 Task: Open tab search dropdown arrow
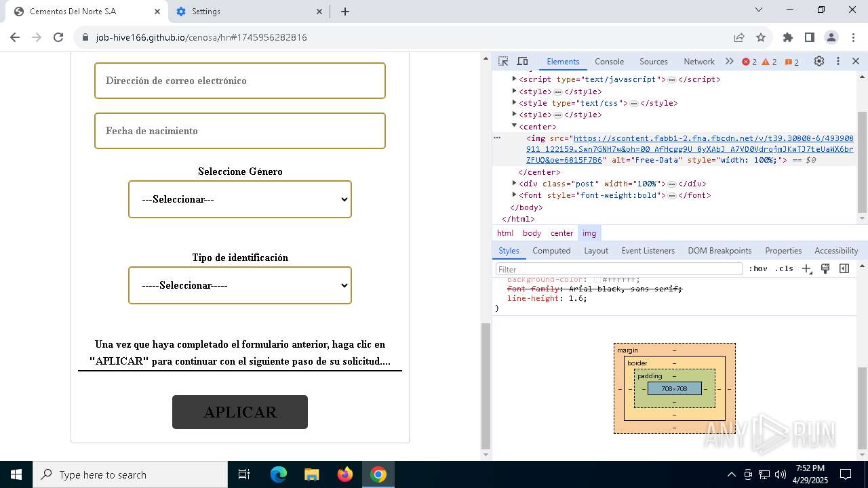(x=759, y=10)
